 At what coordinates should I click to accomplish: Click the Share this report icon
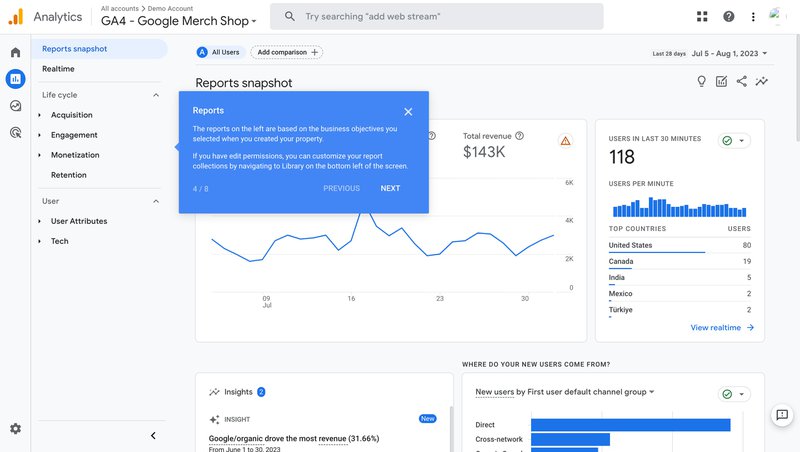click(x=741, y=82)
